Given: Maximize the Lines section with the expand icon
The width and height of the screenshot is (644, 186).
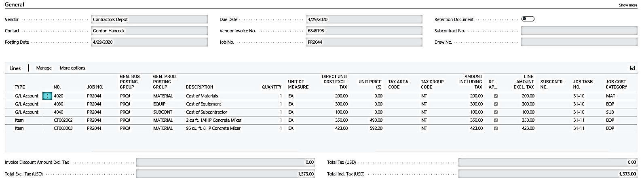Looking at the screenshot, I should 632,68.
